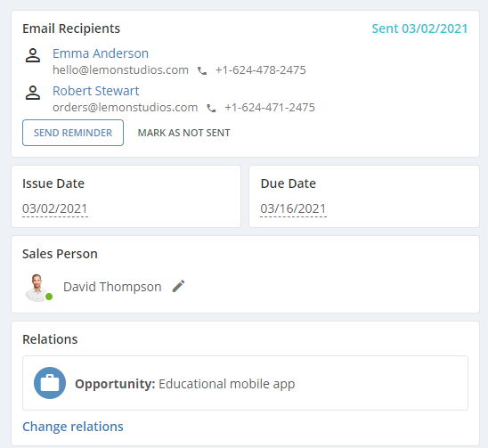Click email orders@lemonstudios.com
Viewport: 488px width, 448px height.
[125, 108]
